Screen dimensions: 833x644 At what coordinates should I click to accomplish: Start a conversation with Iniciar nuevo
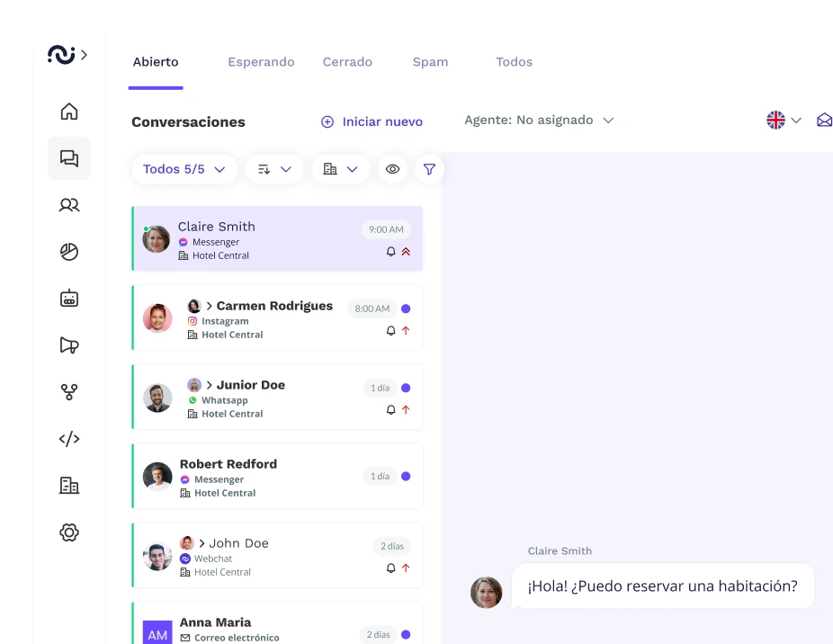[372, 121]
